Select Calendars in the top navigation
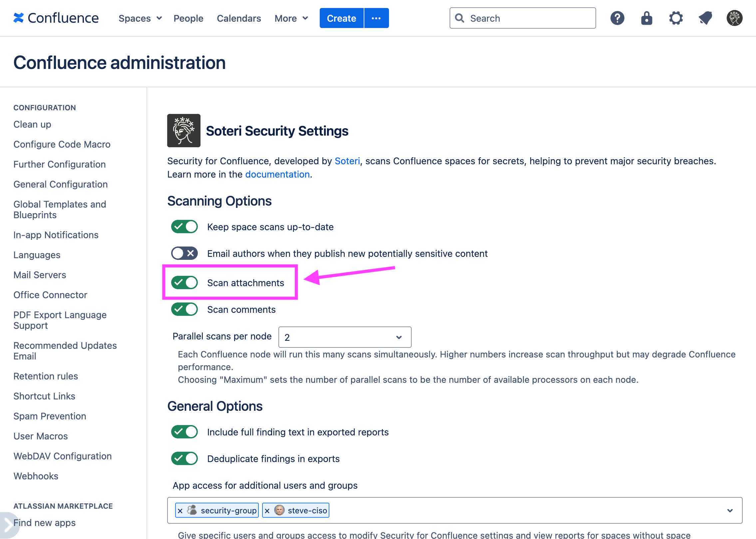Viewport: 756px width, 539px height. click(238, 18)
